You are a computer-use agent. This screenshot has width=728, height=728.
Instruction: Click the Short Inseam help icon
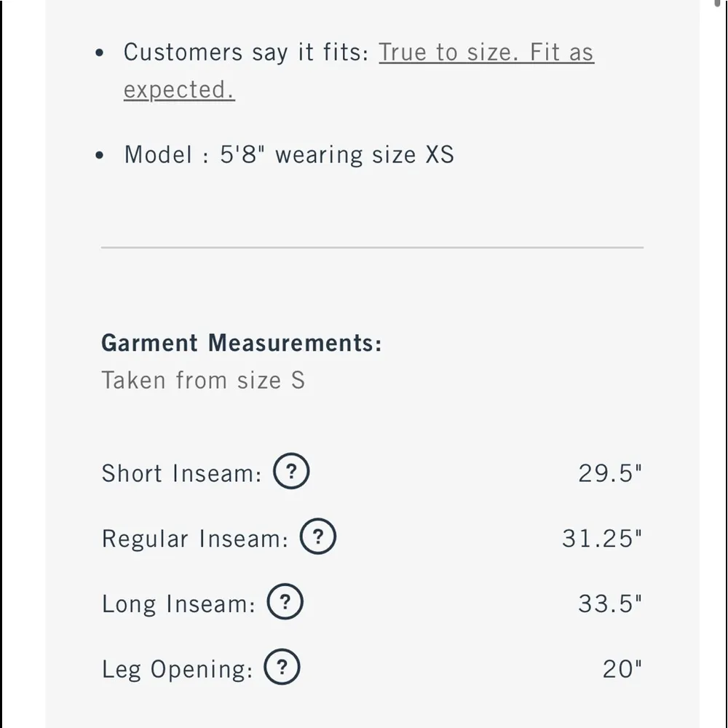[x=291, y=472]
